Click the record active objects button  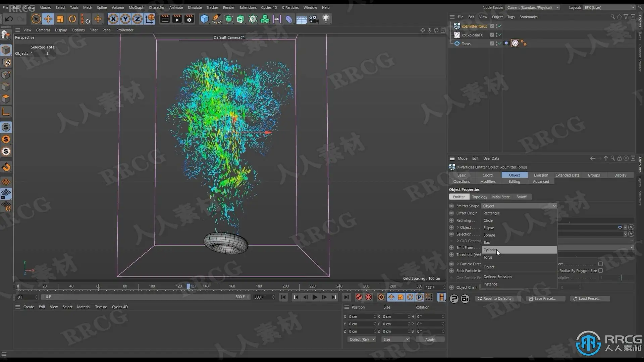click(359, 297)
